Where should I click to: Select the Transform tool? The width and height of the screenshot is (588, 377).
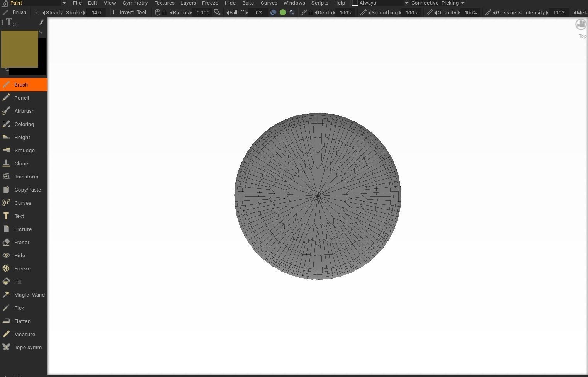[24, 177]
